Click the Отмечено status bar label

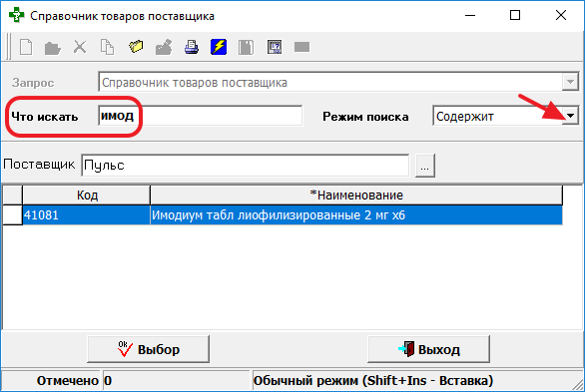pos(67,381)
